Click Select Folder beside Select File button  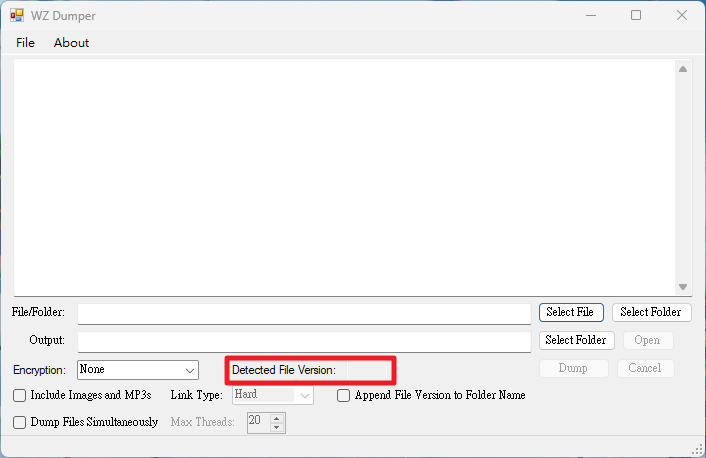point(652,312)
